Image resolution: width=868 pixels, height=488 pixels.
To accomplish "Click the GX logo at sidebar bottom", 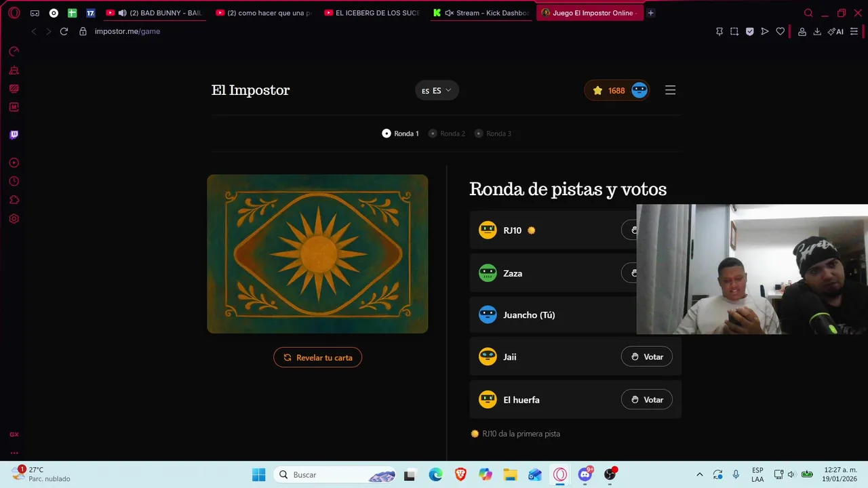I will pos(14,434).
